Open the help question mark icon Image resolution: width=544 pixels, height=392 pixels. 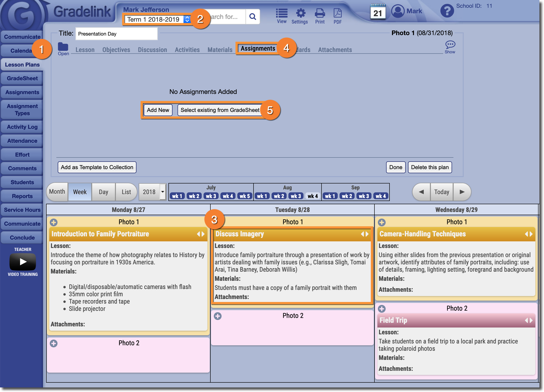pyautogui.click(x=447, y=11)
